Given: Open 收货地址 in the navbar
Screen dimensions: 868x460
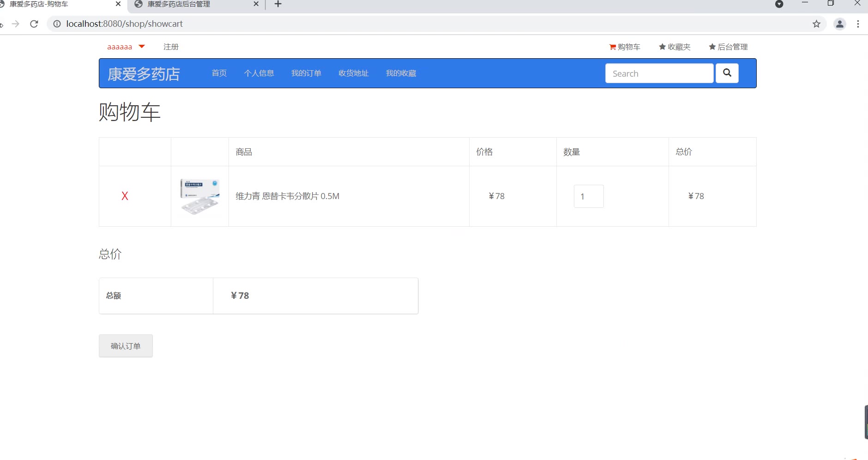Looking at the screenshot, I should (x=354, y=73).
